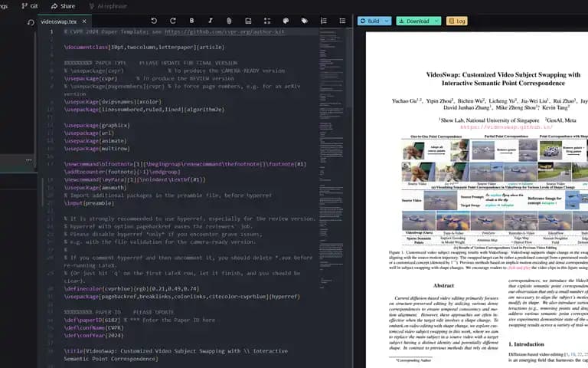Screen dimensions: 588x368
Task: Click the \input{preamble} line
Action: click(89, 202)
